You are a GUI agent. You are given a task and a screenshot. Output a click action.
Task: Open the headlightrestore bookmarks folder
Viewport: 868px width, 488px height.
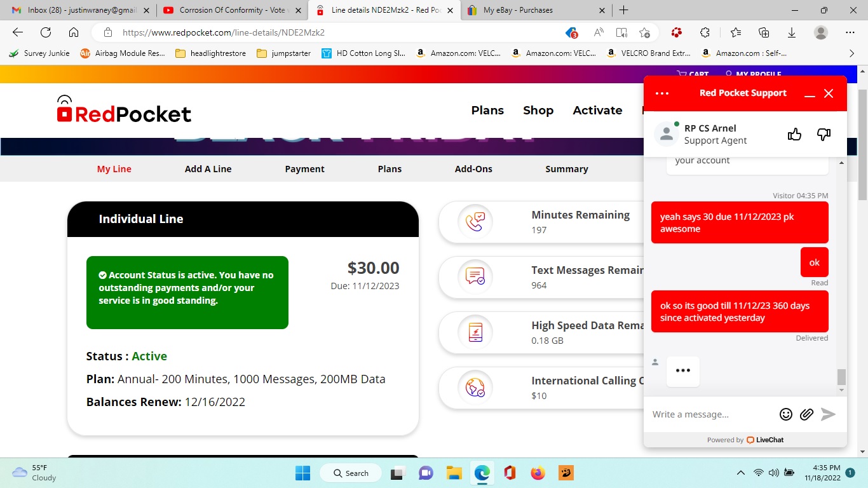click(210, 53)
